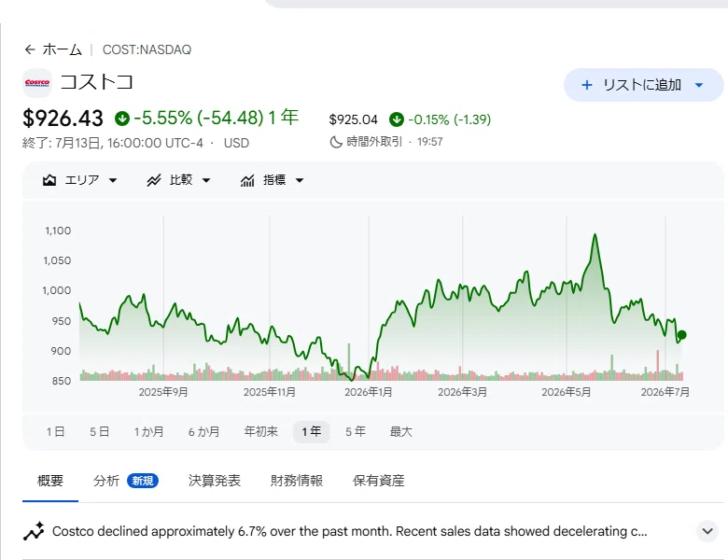728x560 pixels.
Task: Click the 比較 compare icon
Action: (x=154, y=180)
